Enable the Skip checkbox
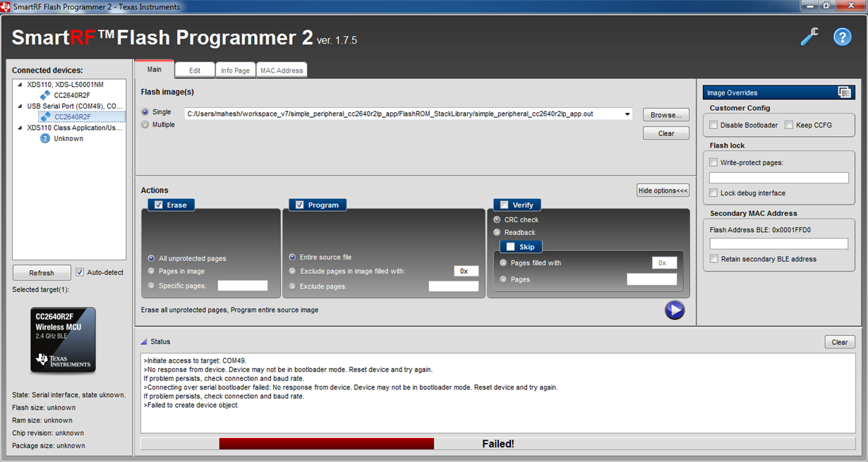The height and width of the screenshot is (462, 868). [x=511, y=247]
